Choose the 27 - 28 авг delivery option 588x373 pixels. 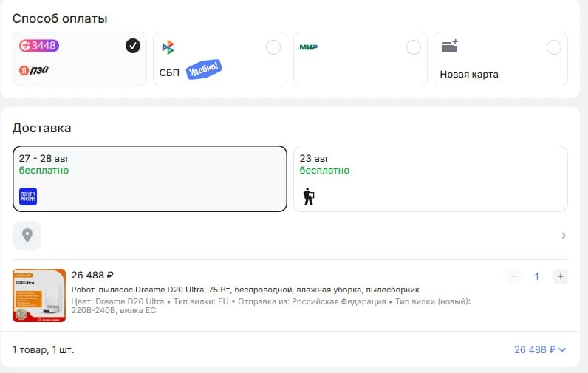[x=150, y=179]
